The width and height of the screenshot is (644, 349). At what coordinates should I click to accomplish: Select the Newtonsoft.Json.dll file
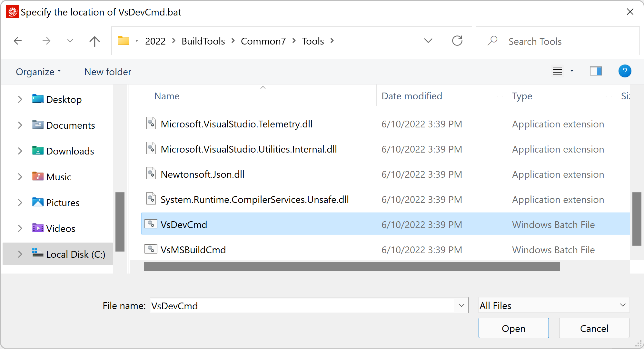tap(202, 174)
